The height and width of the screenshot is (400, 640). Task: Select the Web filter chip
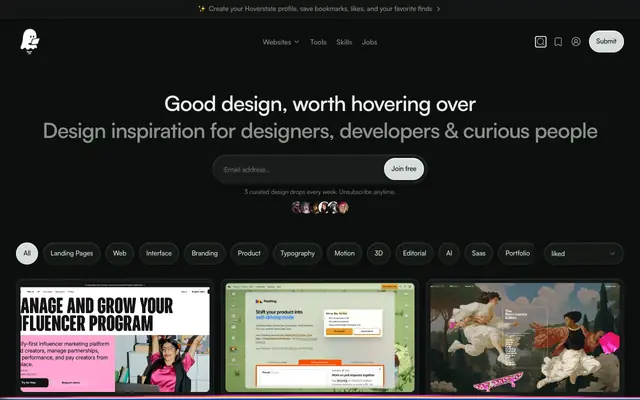(120, 253)
